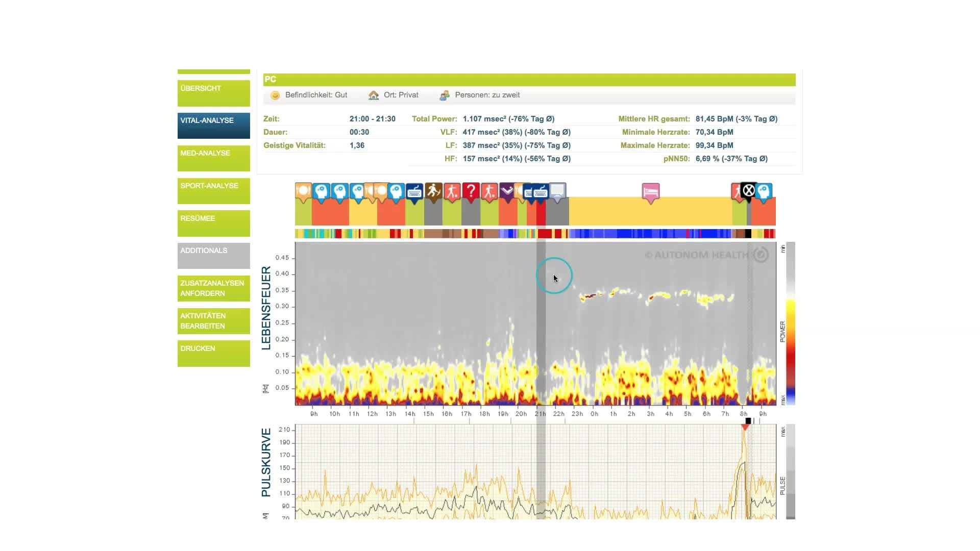Select the purple relaxation activity marker
Viewport: 980px width, 551px height.
(x=507, y=191)
